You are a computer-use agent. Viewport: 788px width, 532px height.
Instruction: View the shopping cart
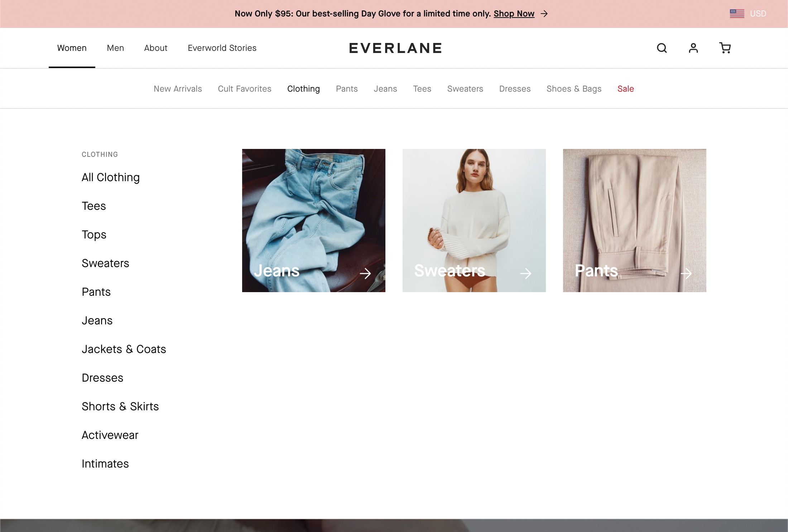[725, 48]
